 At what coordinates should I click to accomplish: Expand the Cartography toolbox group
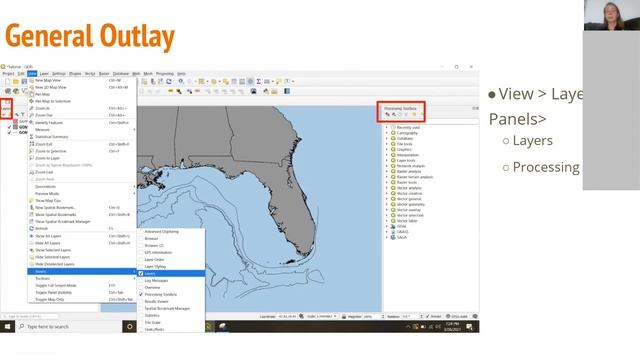[387, 133]
